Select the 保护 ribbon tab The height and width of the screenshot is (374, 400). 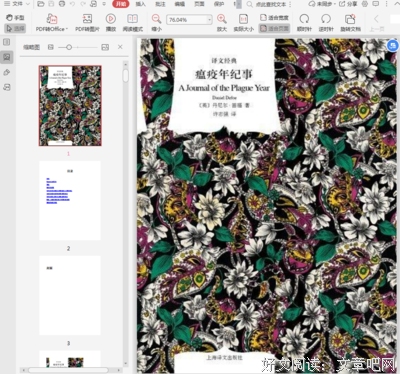(x=219, y=4)
